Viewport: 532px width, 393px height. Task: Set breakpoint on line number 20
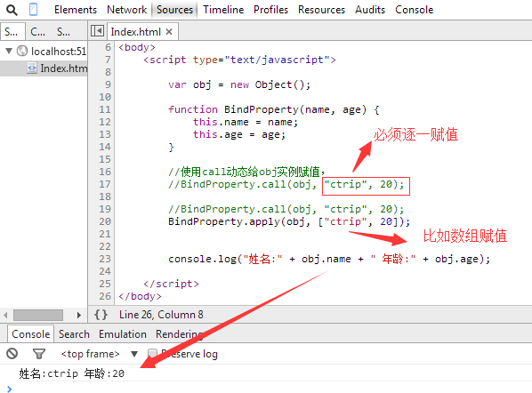click(105, 221)
